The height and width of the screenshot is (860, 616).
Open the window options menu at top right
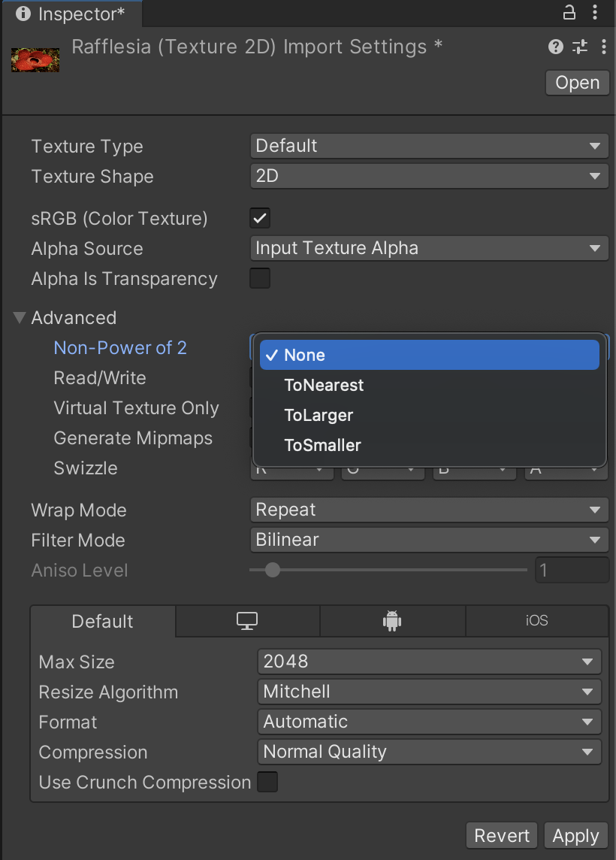tap(596, 14)
